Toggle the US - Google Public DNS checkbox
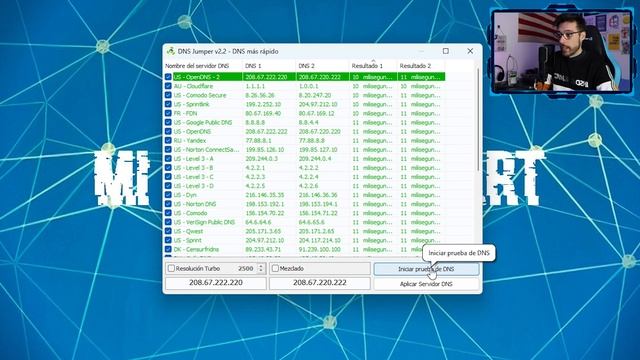Image resolution: width=640 pixels, height=360 pixels. pyautogui.click(x=168, y=122)
